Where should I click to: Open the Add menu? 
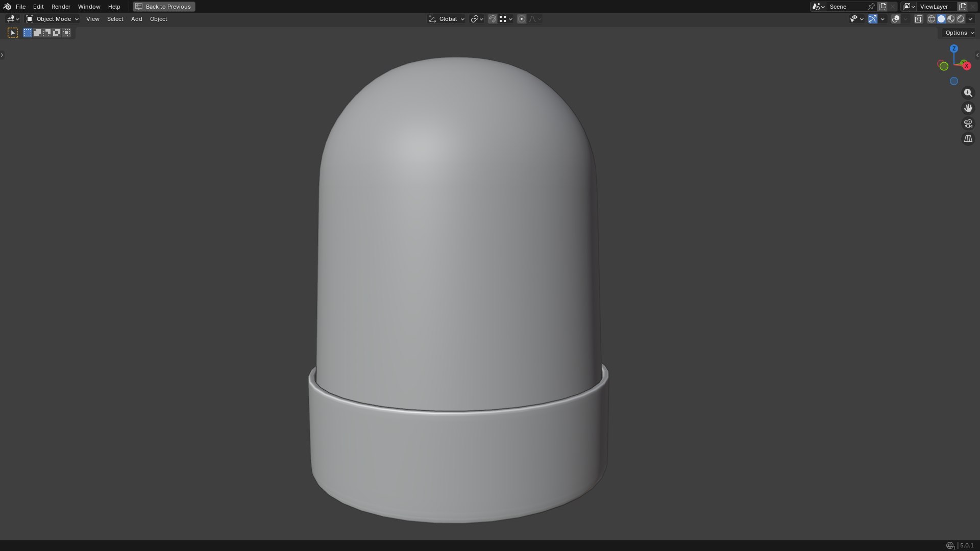point(137,19)
